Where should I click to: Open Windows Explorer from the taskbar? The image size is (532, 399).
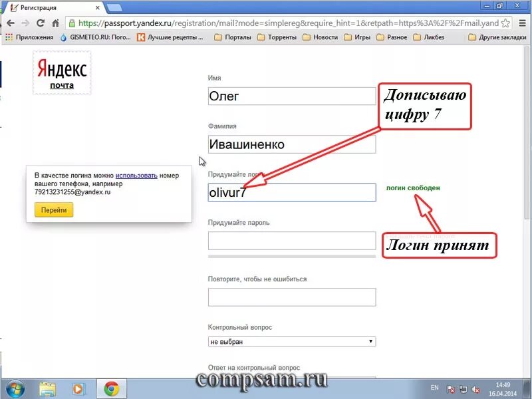point(47,389)
